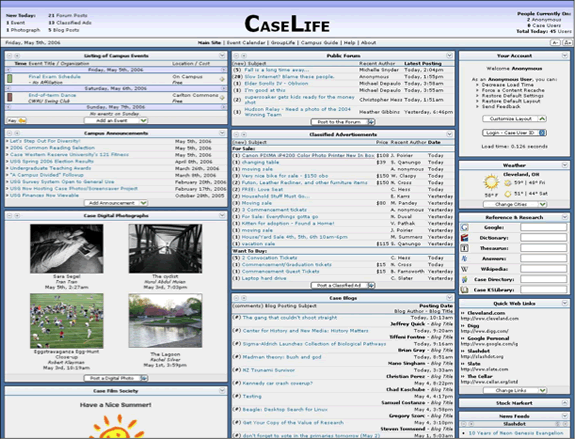The width and height of the screenshot is (575, 439).
Task: Click the Thesaurus icon
Action: (x=464, y=248)
